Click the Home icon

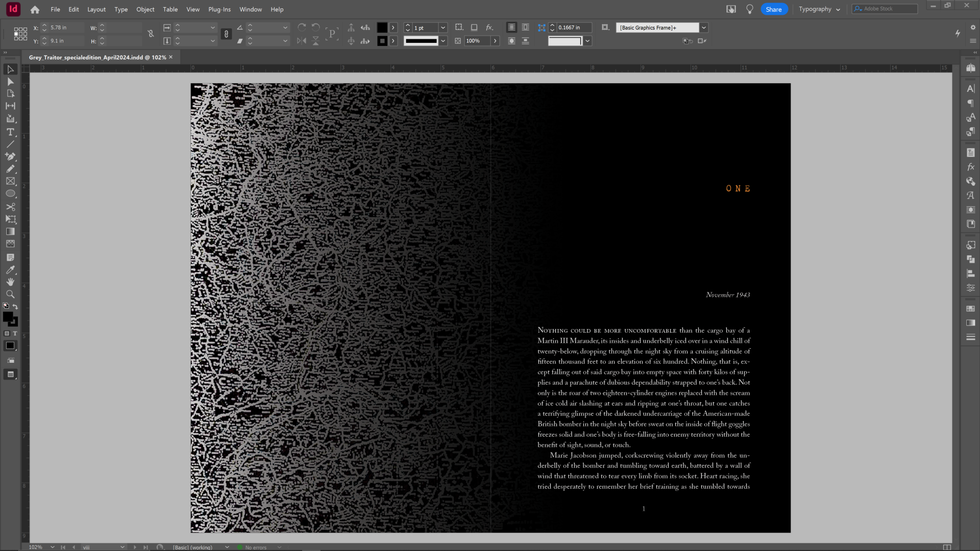[35, 9]
